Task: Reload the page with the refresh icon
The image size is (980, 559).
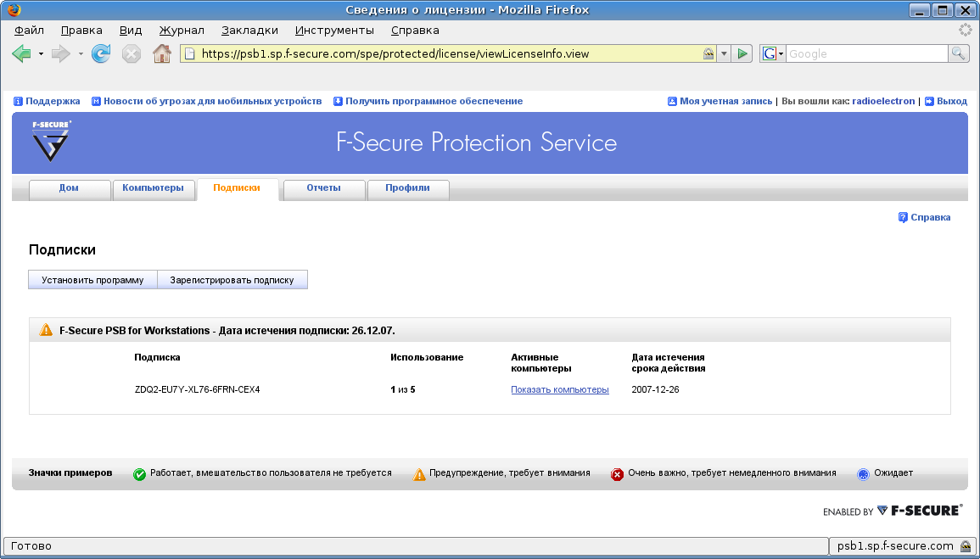Action: [101, 53]
